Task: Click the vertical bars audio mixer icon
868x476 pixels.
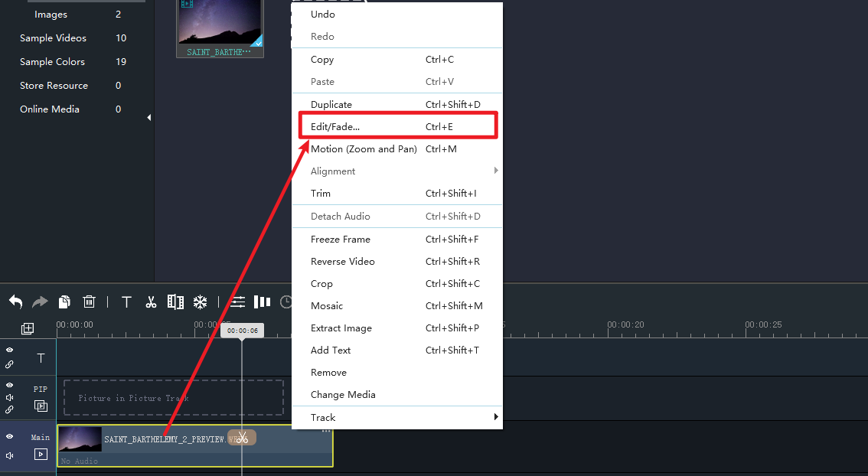Action: pos(262,302)
